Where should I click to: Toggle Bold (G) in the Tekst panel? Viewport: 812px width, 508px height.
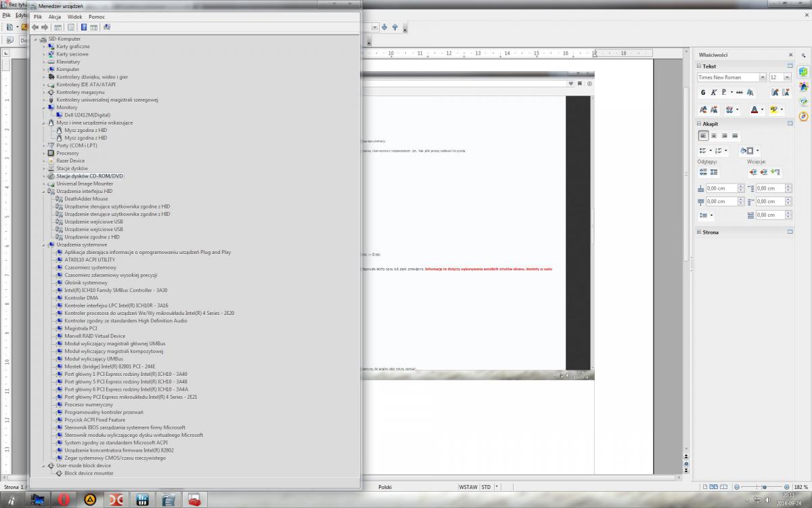coord(703,92)
